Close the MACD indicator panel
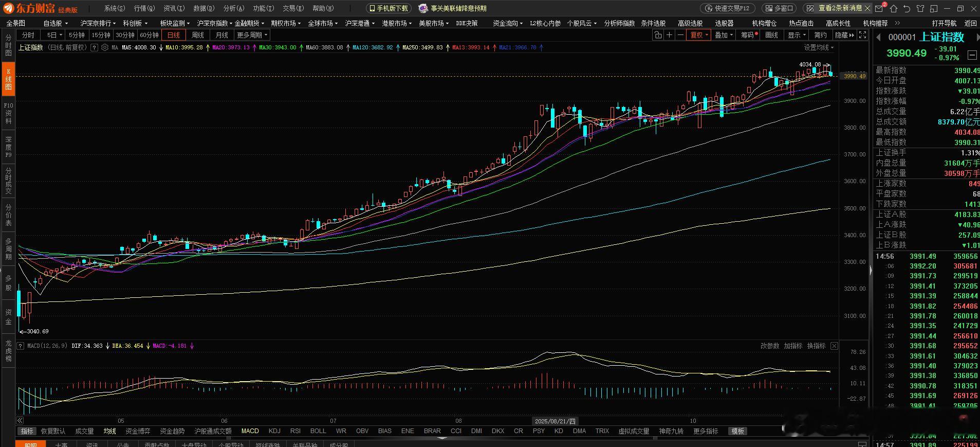Screen dimensions: 980x447 (834, 346)
